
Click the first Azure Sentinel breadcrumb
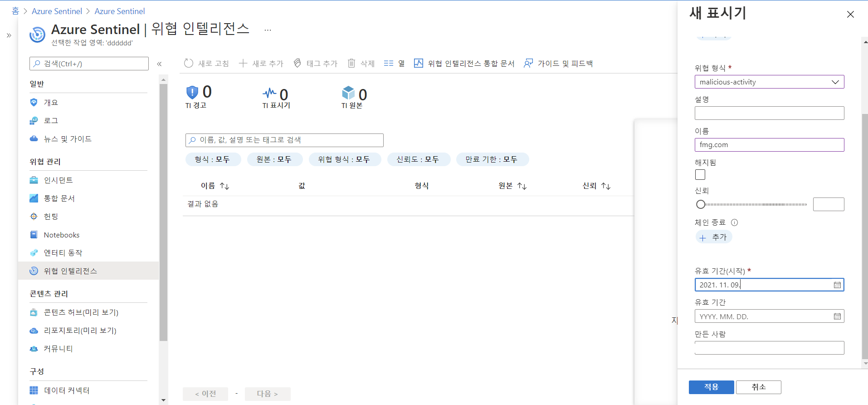(57, 11)
